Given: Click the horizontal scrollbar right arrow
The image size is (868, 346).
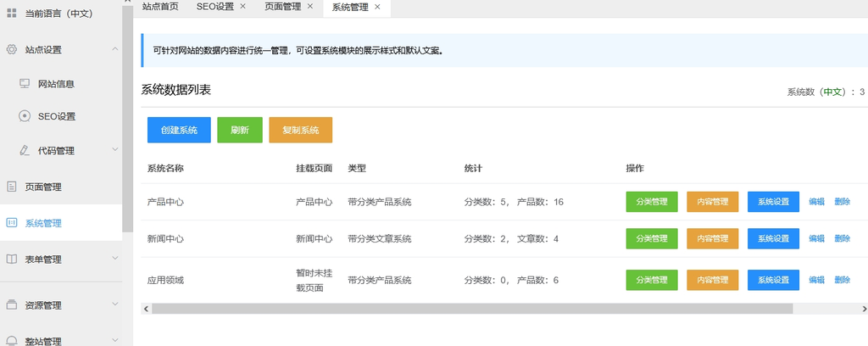Looking at the screenshot, I should 865,309.
